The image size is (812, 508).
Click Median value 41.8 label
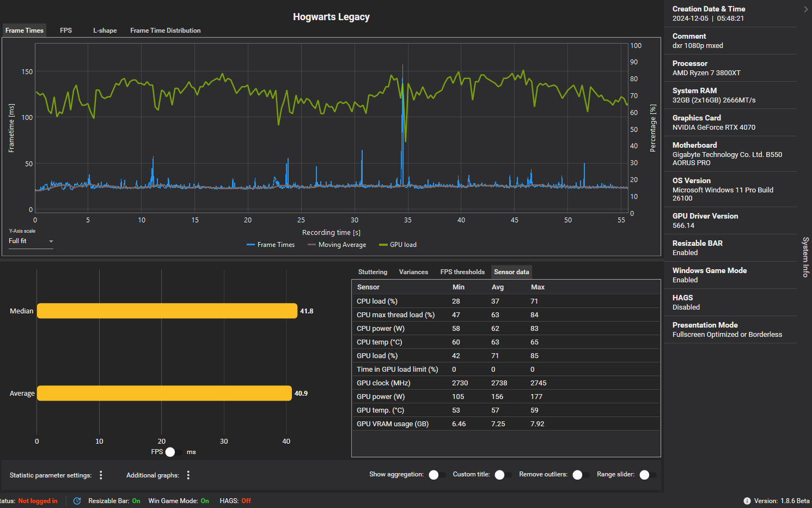point(307,311)
